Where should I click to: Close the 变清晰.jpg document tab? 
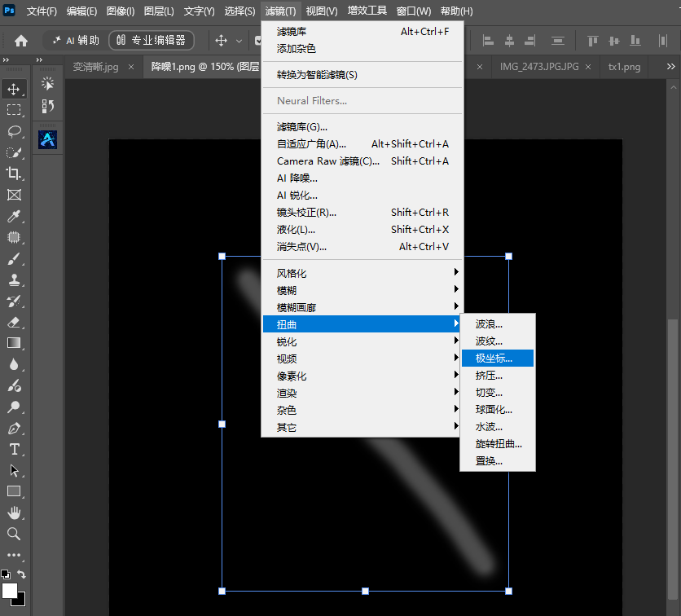[x=131, y=67]
